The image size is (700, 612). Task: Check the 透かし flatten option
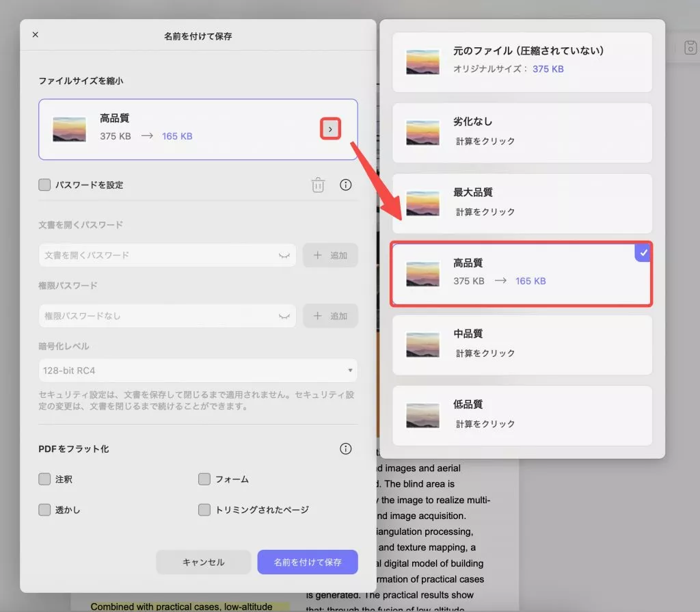click(44, 509)
